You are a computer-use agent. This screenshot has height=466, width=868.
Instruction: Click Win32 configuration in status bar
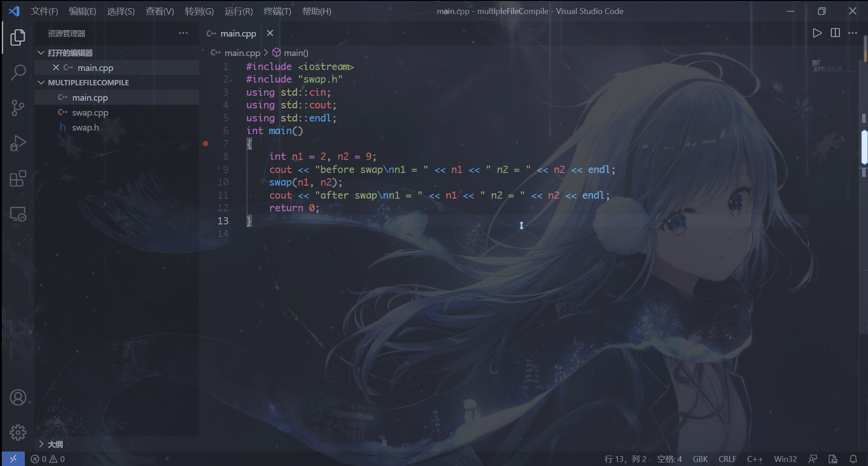click(785, 459)
